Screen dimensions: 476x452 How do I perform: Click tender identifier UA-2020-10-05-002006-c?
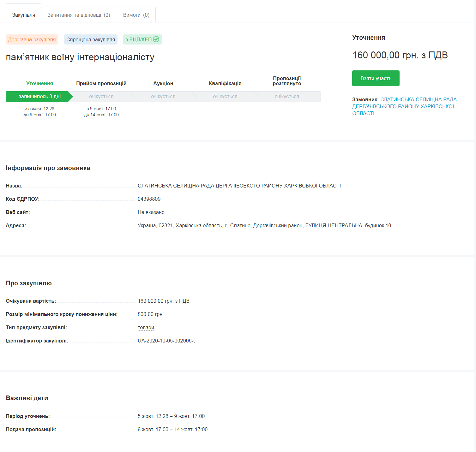point(166,341)
